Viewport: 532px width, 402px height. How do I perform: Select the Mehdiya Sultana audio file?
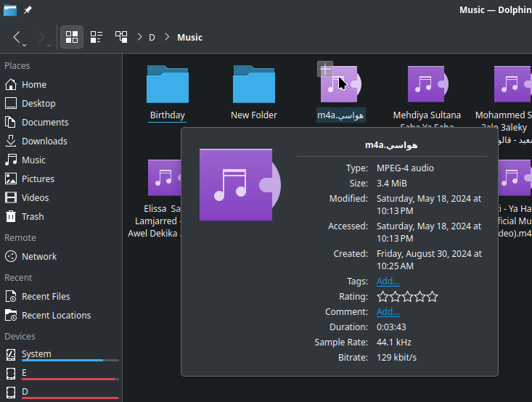427,84
